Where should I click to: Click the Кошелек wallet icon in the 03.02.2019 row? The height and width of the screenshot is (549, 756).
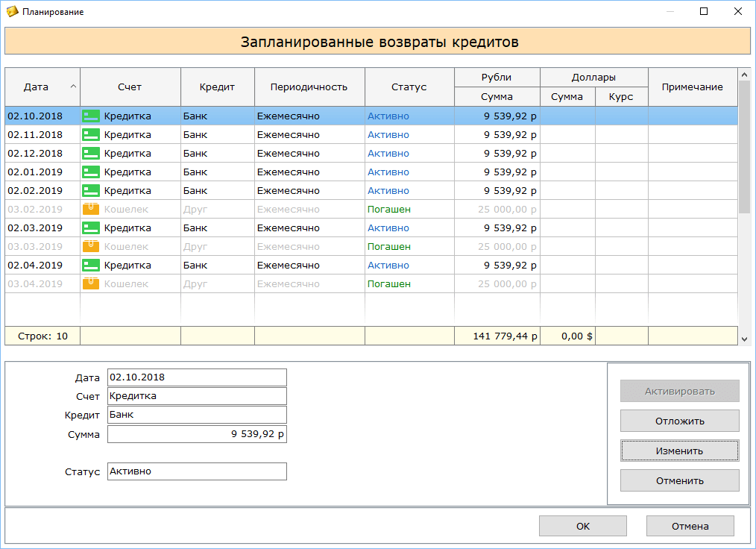coord(91,209)
